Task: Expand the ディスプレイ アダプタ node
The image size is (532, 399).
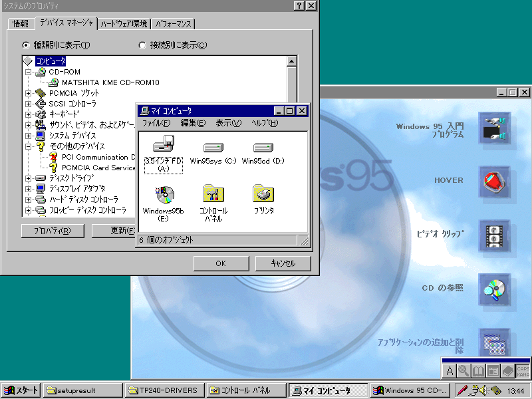Action: click(29, 189)
